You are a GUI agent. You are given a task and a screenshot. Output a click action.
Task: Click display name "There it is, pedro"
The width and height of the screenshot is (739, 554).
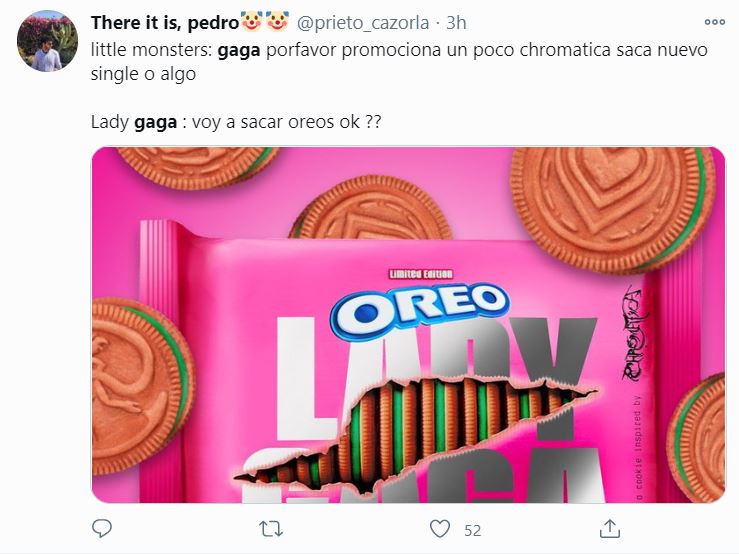pyautogui.click(x=165, y=23)
